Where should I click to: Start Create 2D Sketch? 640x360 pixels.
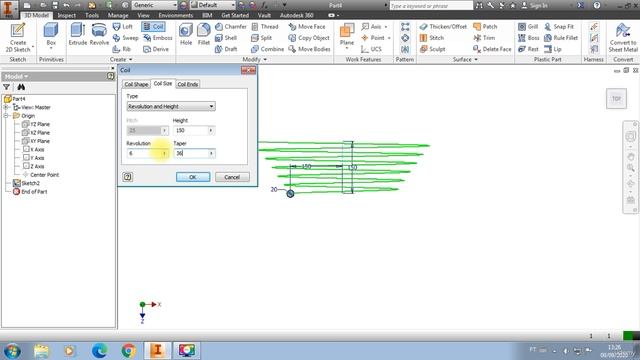[x=18, y=37]
